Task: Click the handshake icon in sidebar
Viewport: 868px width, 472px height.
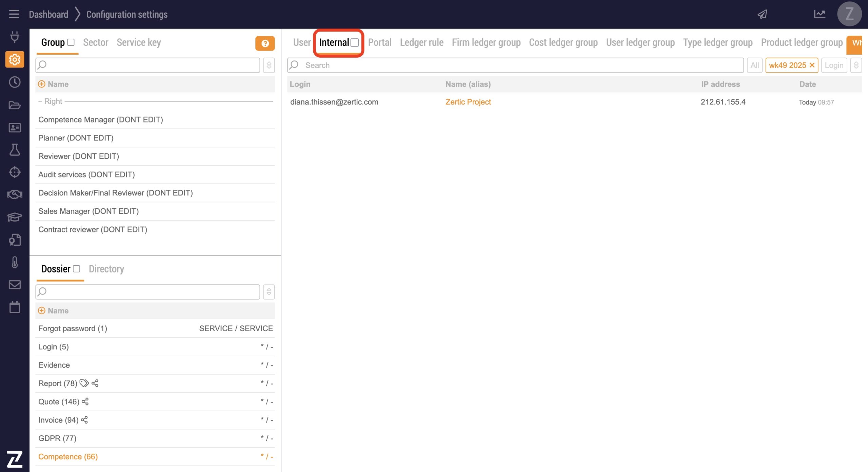Action: click(x=15, y=194)
